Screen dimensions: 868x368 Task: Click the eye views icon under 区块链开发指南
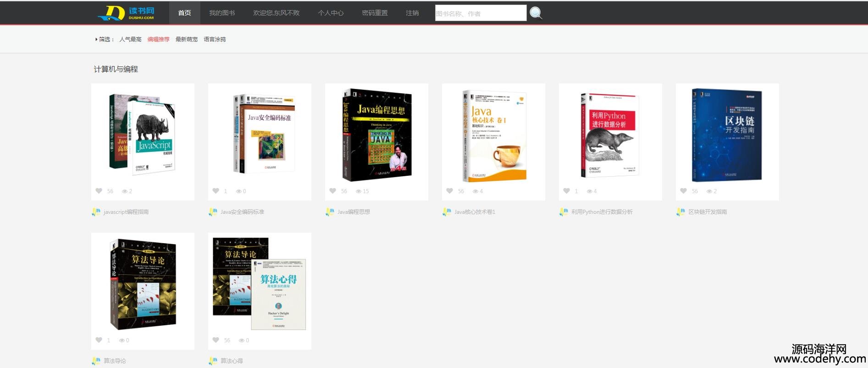coord(709,191)
